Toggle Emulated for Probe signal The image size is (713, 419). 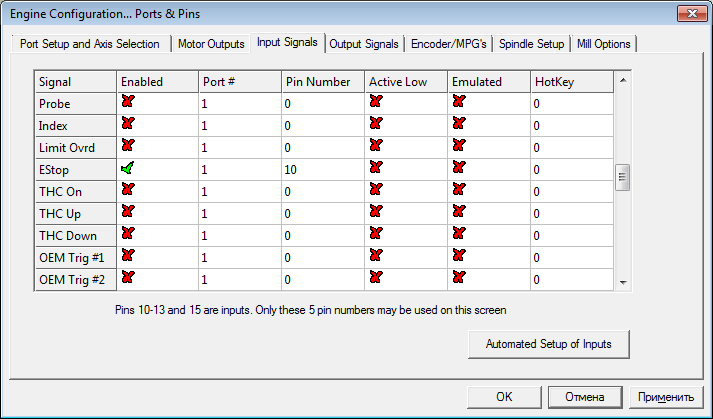tap(459, 102)
